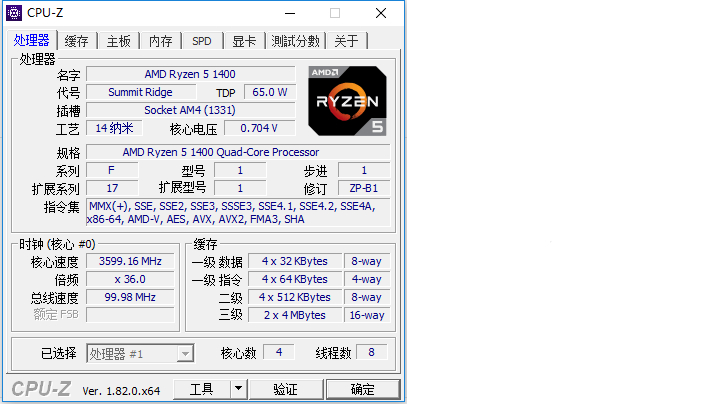Select the 处理器 tab
Image resolution: width=718 pixels, height=404 pixels.
32,40
